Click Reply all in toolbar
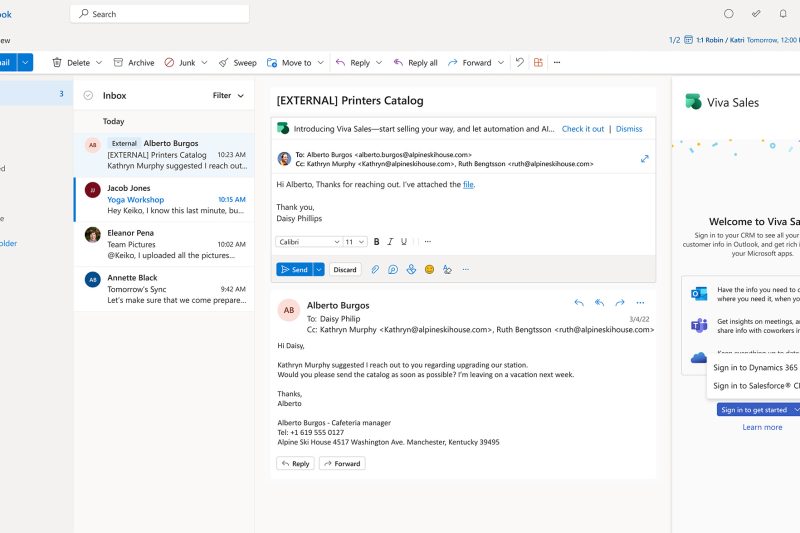This screenshot has height=533, width=800. tap(415, 63)
